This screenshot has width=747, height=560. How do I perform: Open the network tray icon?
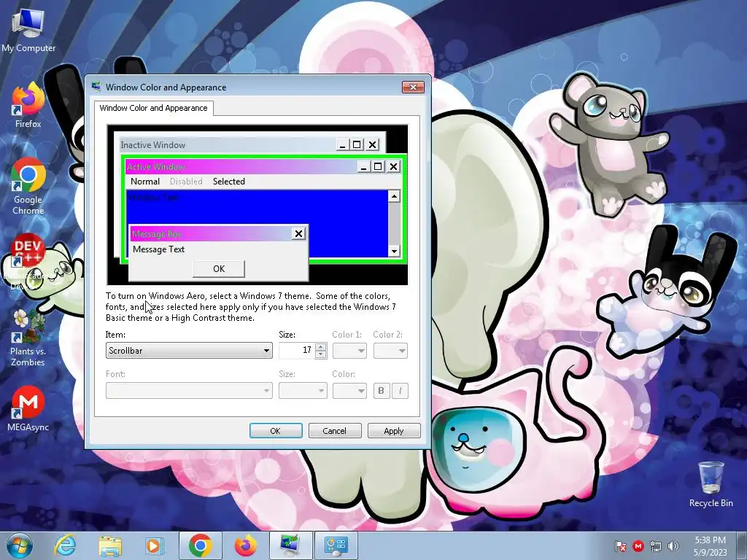656,546
